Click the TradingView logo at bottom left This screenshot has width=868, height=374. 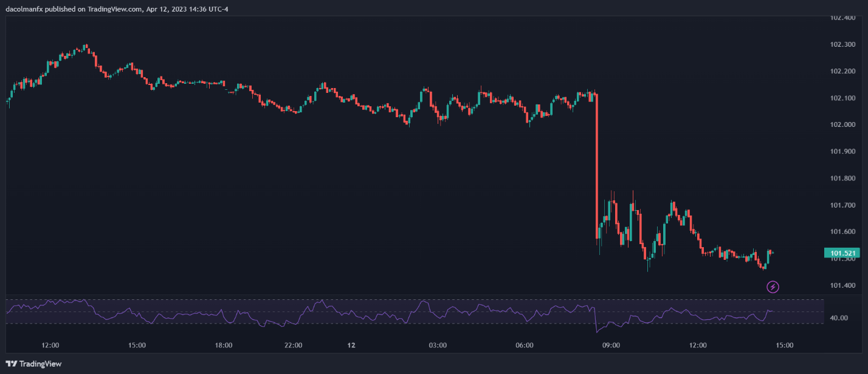coord(34,364)
